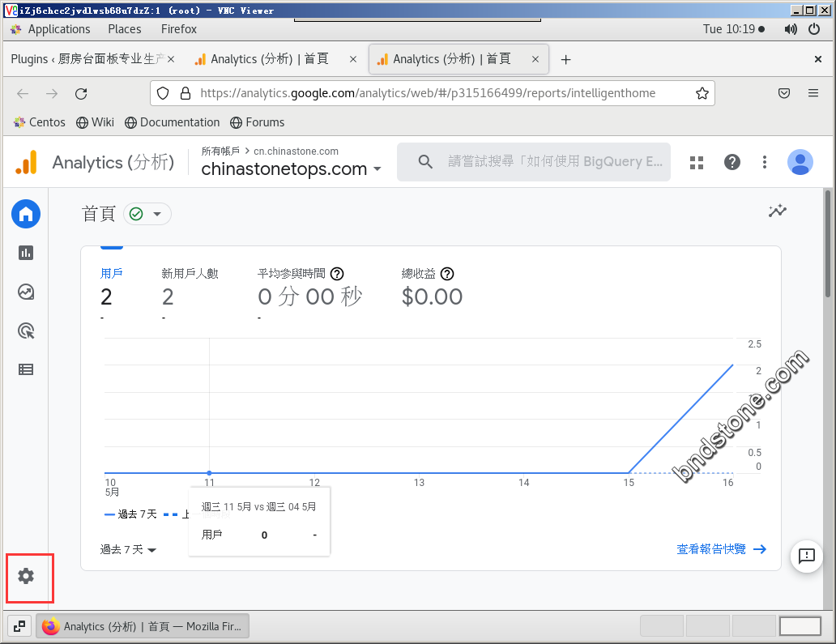Open the Wiki bookmark
This screenshot has width=836, height=644.
click(95, 122)
